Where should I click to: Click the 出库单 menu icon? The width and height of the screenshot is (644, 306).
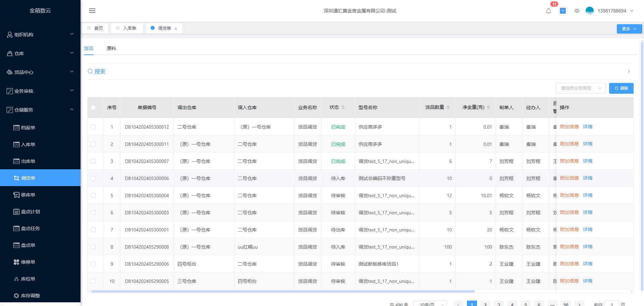coord(16,161)
